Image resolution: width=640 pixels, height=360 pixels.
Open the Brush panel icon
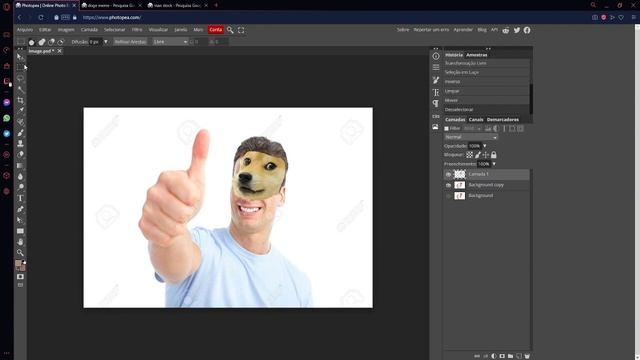pyautogui.click(x=436, y=80)
